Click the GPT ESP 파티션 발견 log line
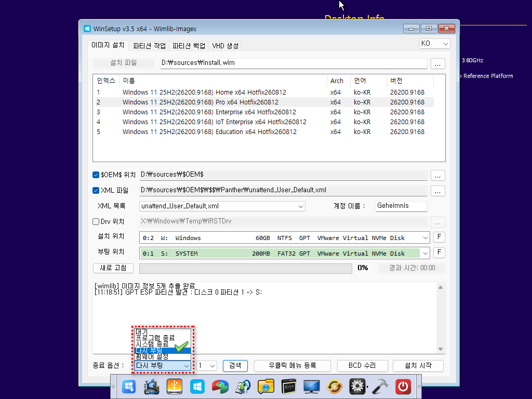The image size is (532, 399). coord(179,292)
